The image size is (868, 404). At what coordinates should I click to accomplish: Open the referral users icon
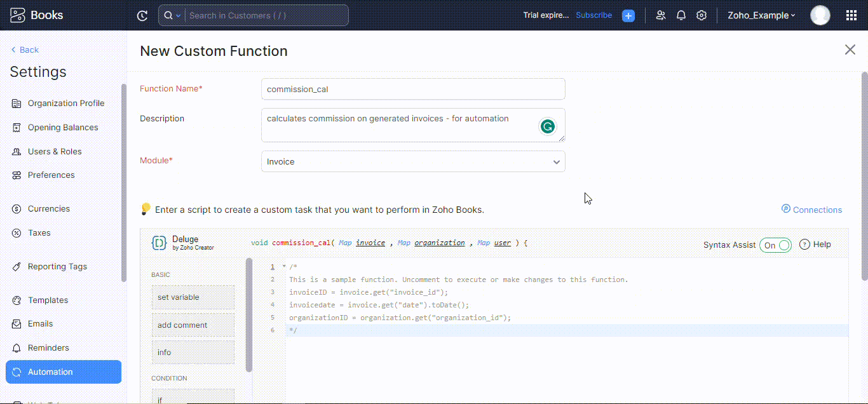pos(661,16)
